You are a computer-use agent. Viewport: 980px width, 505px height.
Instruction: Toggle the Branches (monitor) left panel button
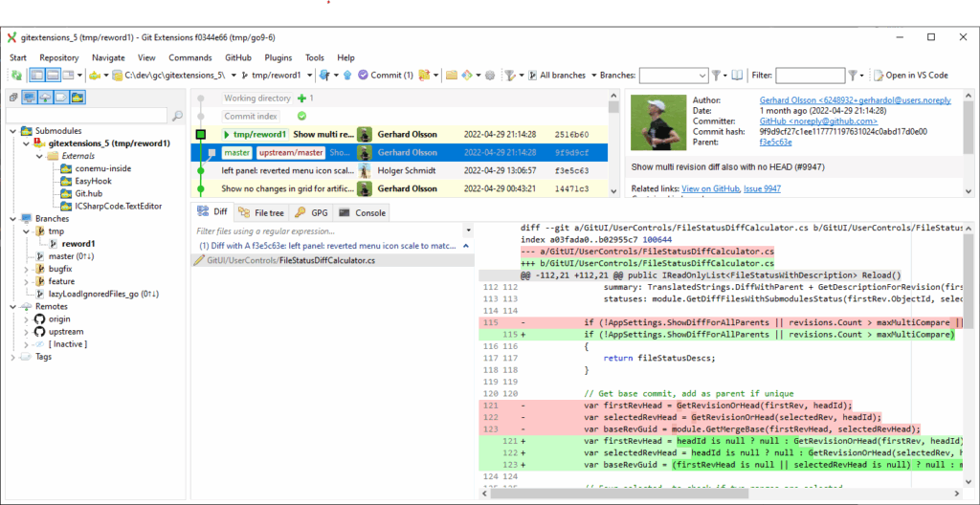(30, 98)
